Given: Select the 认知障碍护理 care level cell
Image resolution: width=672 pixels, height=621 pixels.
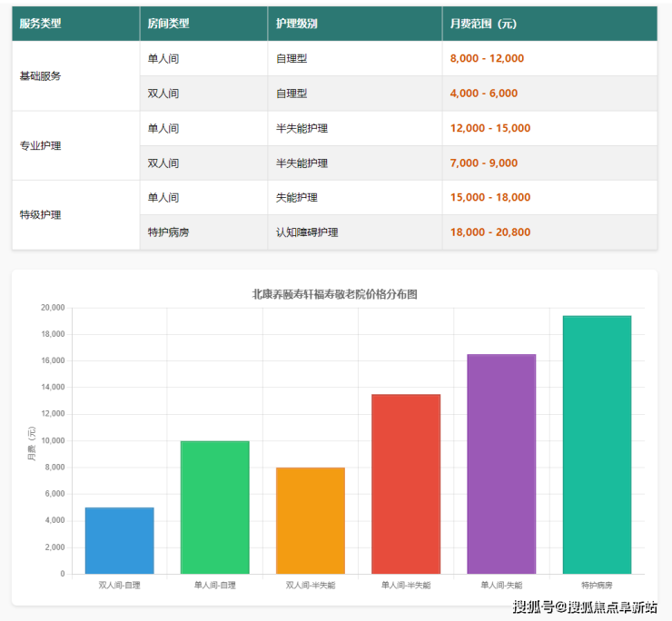Looking at the screenshot, I should click(307, 232).
